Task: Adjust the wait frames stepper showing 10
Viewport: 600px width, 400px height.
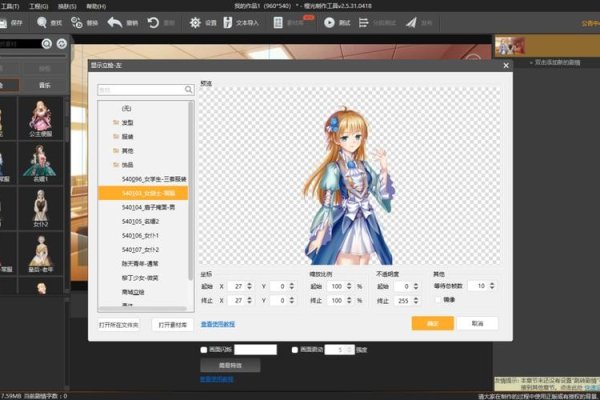Action: (x=492, y=286)
